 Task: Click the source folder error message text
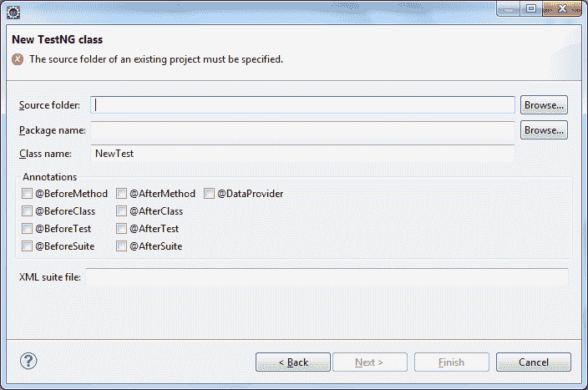[x=156, y=59]
